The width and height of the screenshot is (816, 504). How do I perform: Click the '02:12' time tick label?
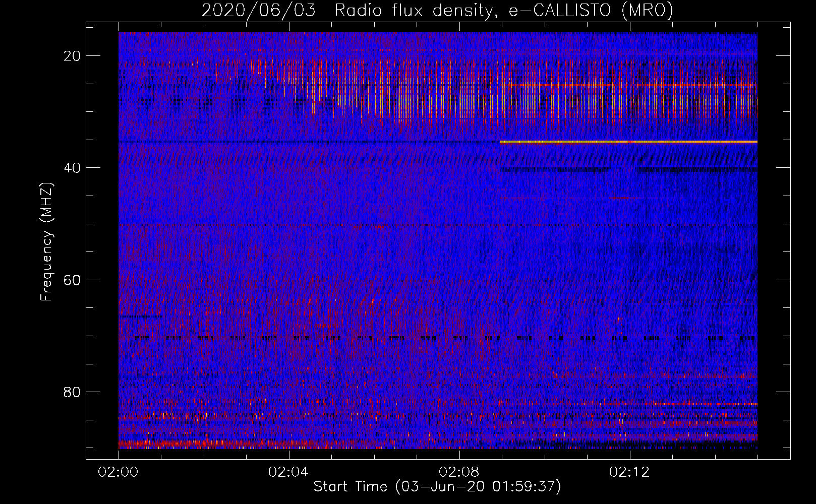click(x=629, y=472)
